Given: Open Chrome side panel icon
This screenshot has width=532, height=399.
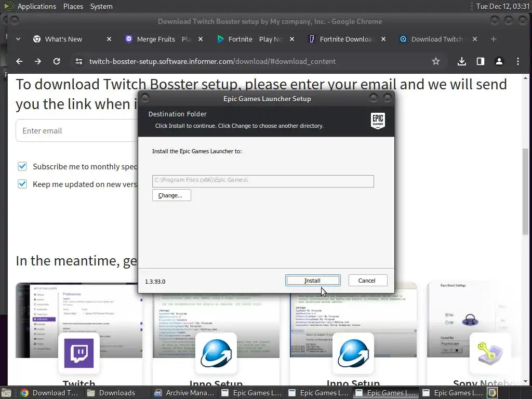Looking at the screenshot, I should coord(481,61).
